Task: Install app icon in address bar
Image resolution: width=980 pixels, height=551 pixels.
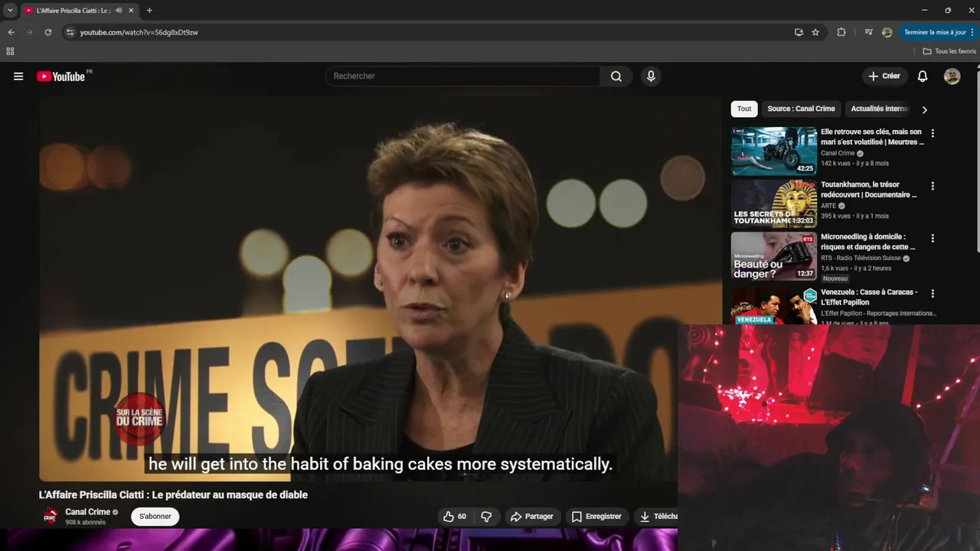Action: pyautogui.click(x=799, y=32)
